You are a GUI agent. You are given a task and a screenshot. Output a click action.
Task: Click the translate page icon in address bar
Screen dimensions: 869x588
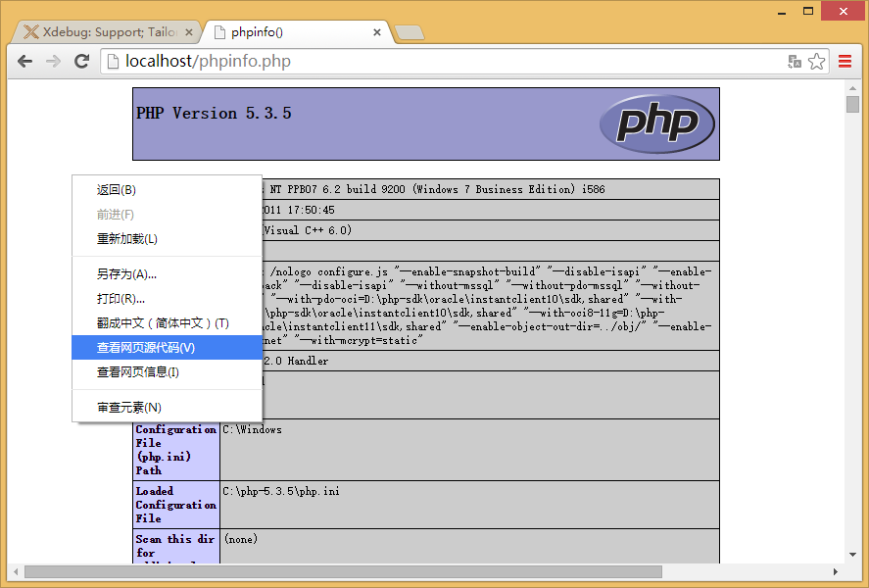coord(795,61)
